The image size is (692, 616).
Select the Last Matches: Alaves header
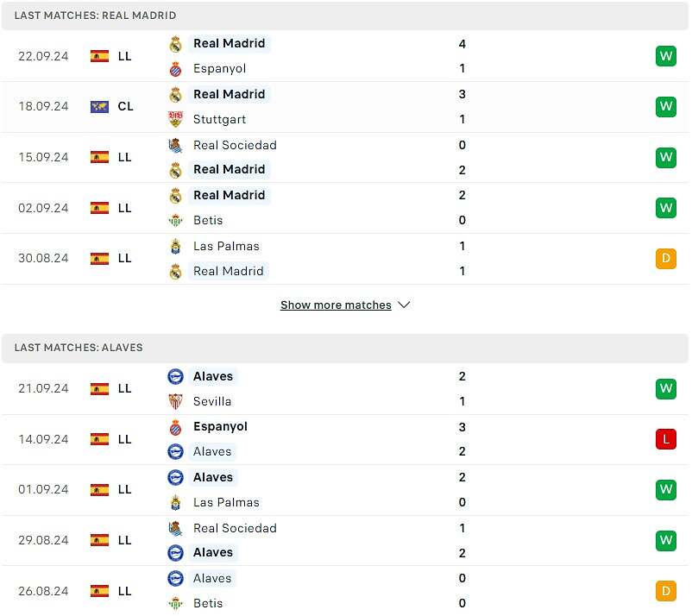(79, 348)
